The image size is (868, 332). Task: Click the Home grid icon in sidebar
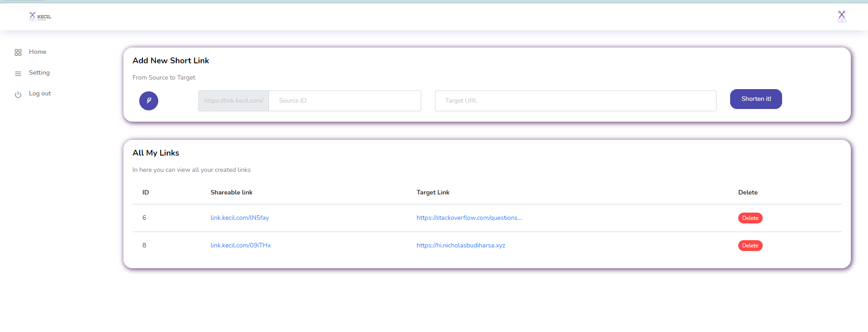pyautogui.click(x=18, y=52)
